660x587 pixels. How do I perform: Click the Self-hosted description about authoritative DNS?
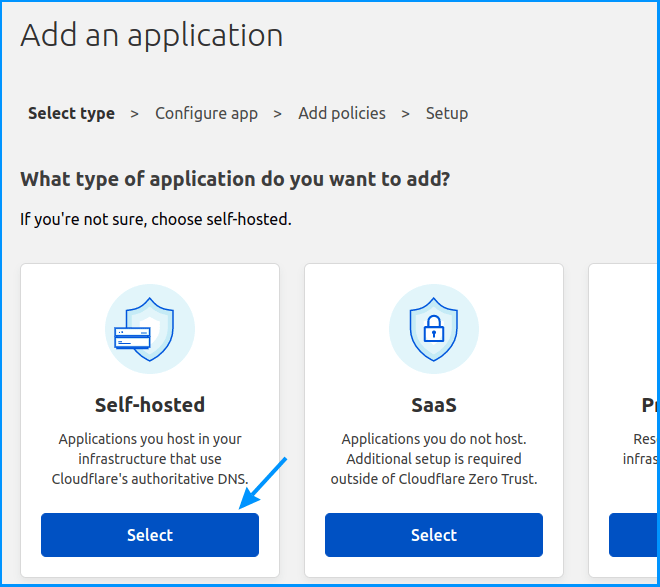tap(150, 459)
